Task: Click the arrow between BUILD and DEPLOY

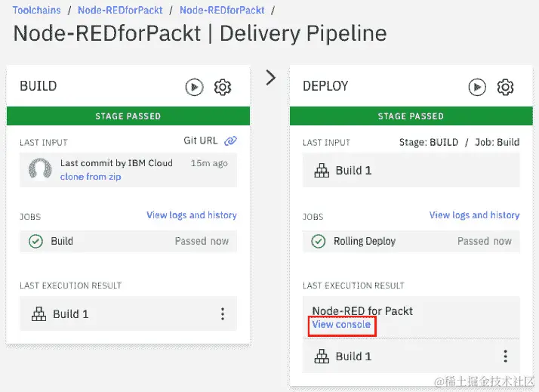Action: (271, 77)
